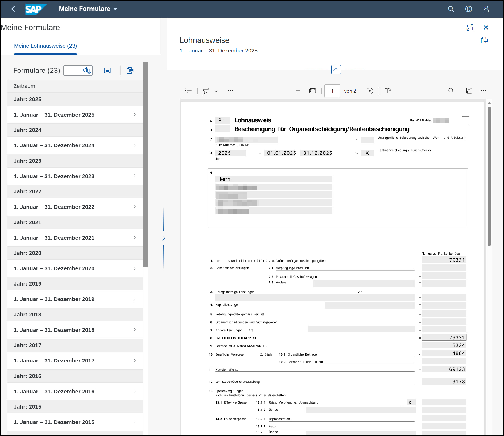The image size is (504, 436).
Task: Toggle the PDF table of contents sidebar
Action: tap(188, 91)
